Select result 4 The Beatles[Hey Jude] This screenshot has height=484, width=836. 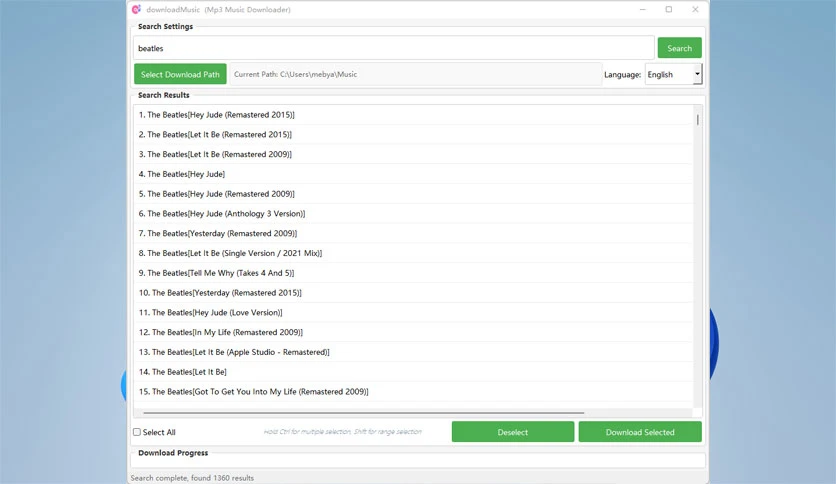[x=413, y=174]
